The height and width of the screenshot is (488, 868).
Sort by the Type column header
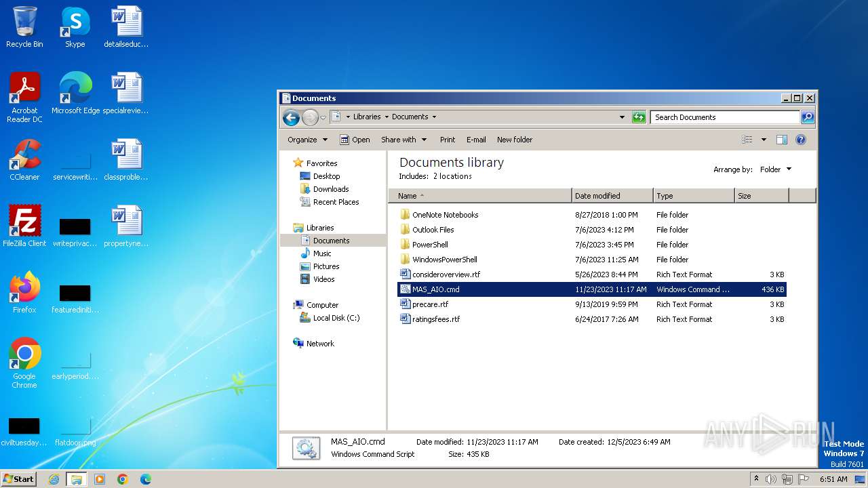point(694,196)
